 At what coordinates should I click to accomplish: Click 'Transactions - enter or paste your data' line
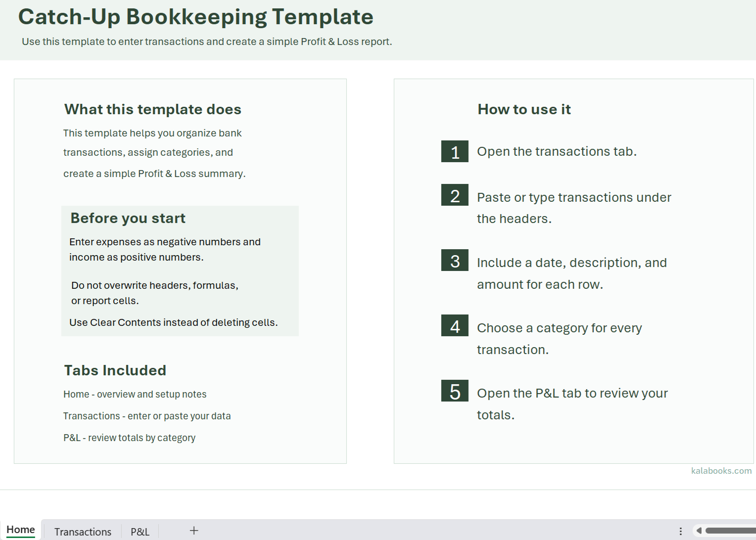coord(147,416)
